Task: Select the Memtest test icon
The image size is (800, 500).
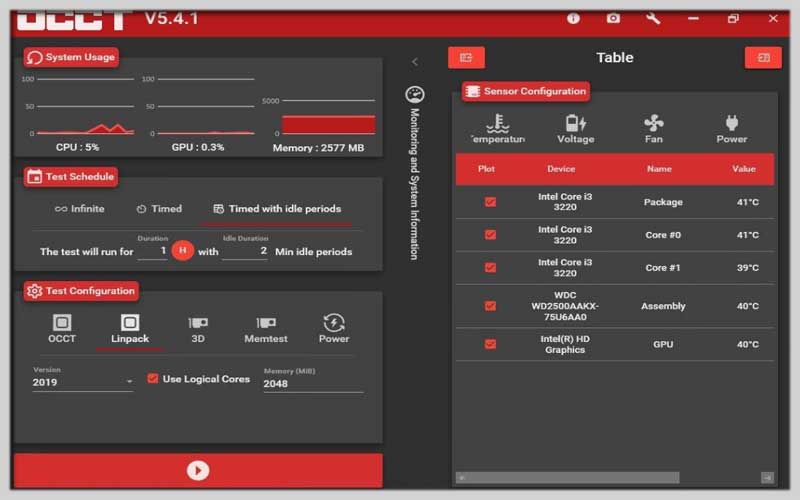Action: tap(266, 329)
